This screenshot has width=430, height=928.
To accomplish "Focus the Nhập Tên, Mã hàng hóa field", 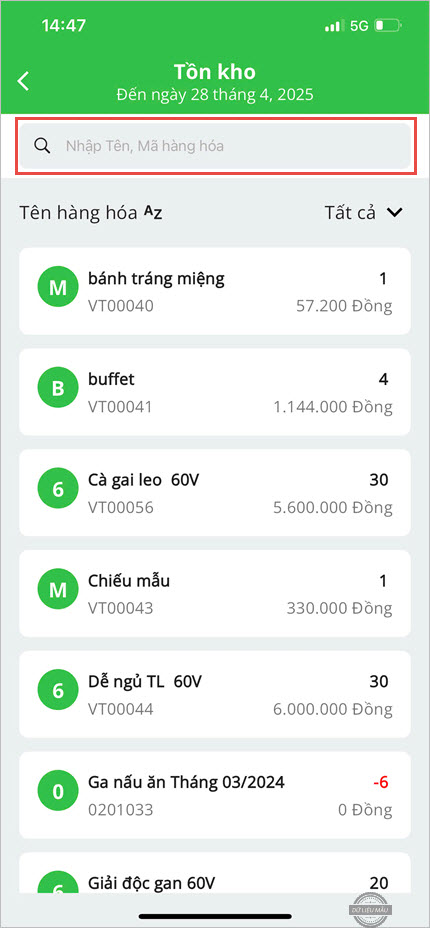I will pos(215,146).
